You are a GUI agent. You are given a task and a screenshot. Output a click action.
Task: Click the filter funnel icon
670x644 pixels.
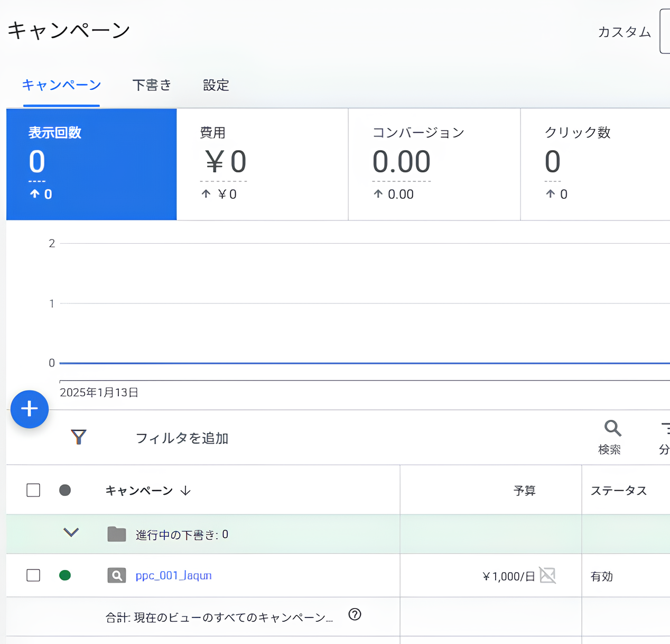[78, 437]
